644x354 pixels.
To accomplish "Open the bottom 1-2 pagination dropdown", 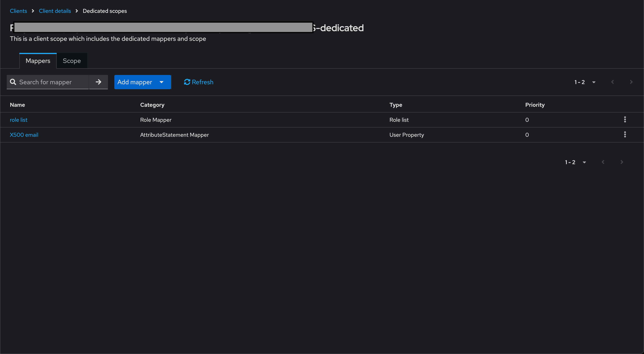I will click(x=584, y=162).
